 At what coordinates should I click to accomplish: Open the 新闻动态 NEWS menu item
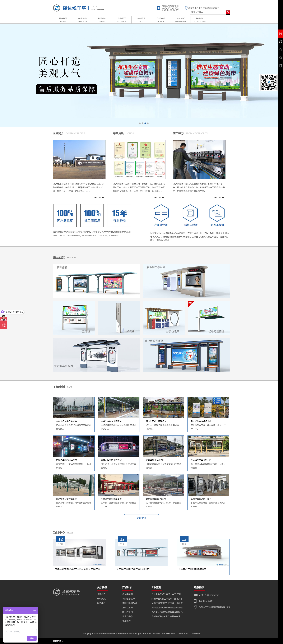(x=102, y=20)
